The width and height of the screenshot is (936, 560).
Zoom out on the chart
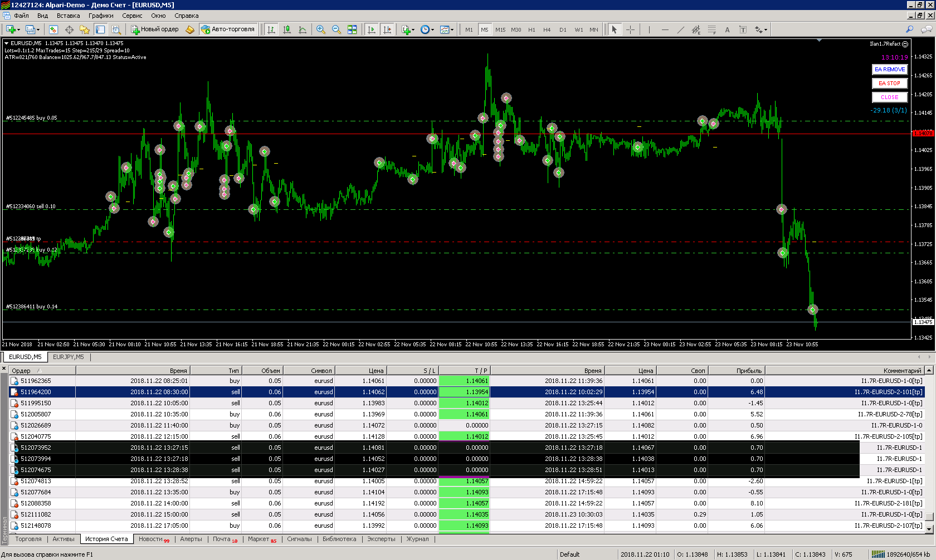[x=337, y=30]
